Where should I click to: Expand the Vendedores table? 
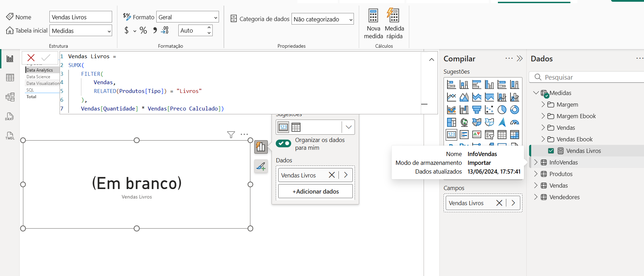point(536,197)
